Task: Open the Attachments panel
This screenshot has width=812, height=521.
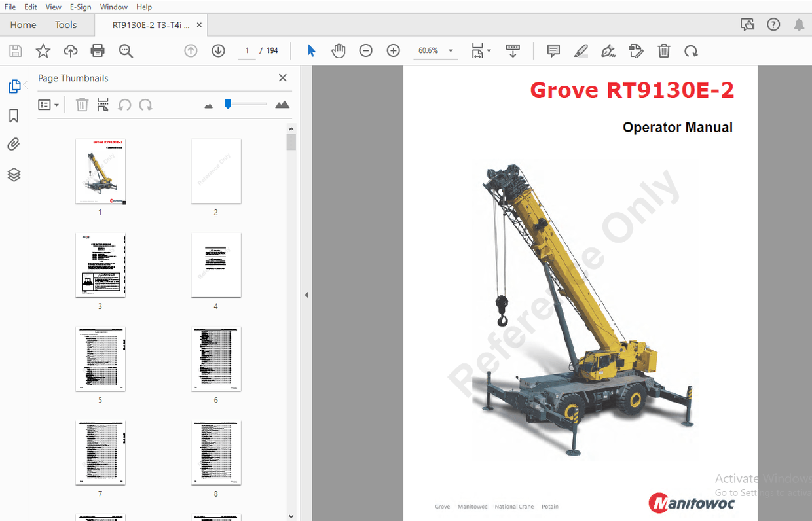Action: click(x=14, y=144)
